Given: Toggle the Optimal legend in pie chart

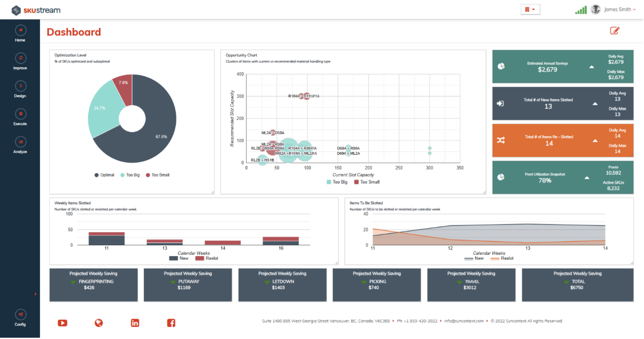Looking at the screenshot, I should tap(104, 175).
